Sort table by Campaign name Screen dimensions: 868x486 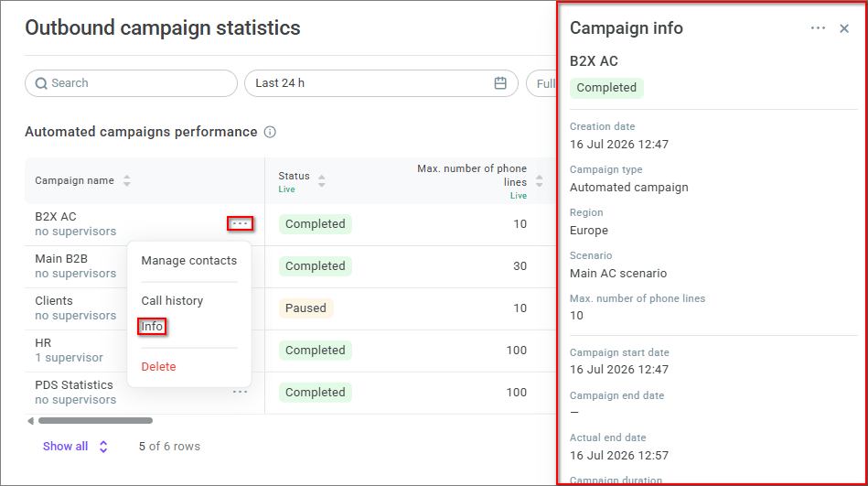coord(127,180)
